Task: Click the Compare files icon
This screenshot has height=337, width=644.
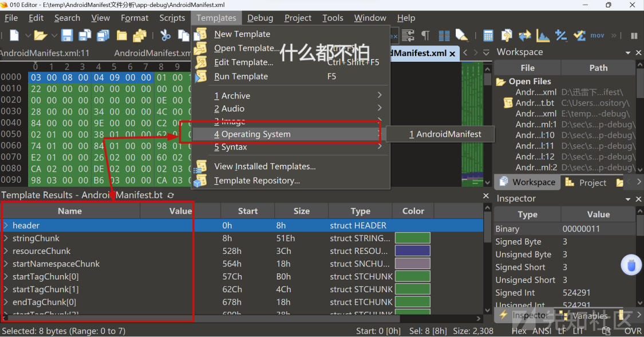Action: coord(524,36)
